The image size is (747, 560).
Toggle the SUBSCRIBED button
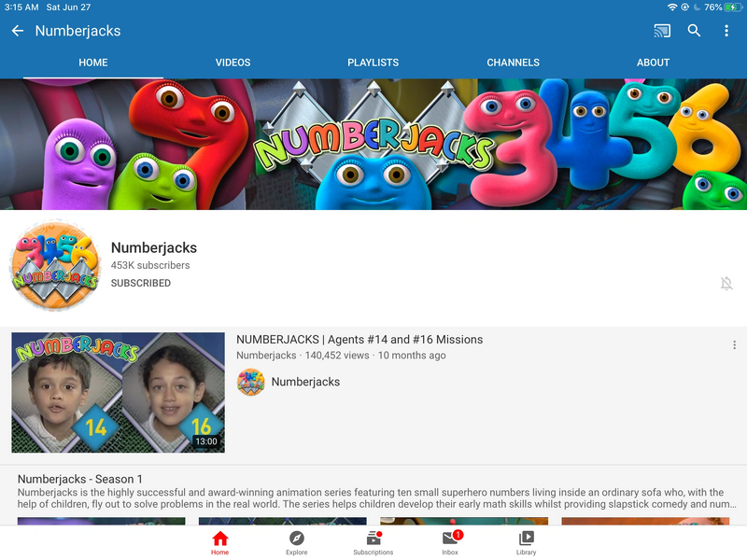(x=141, y=283)
